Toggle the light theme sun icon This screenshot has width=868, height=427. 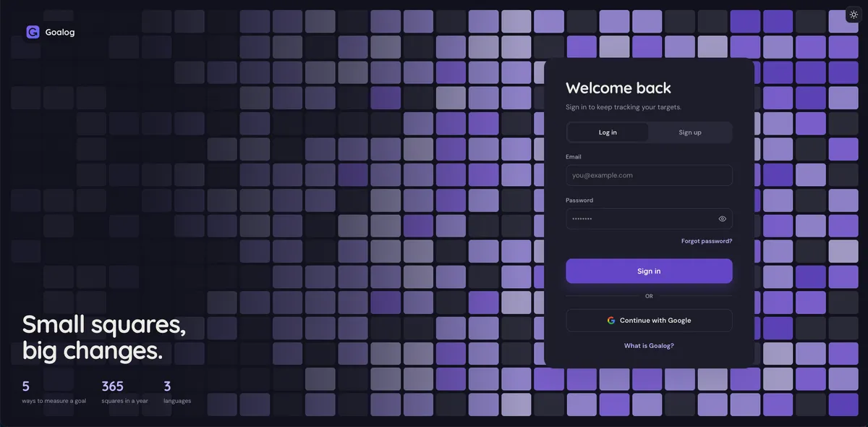[854, 14]
